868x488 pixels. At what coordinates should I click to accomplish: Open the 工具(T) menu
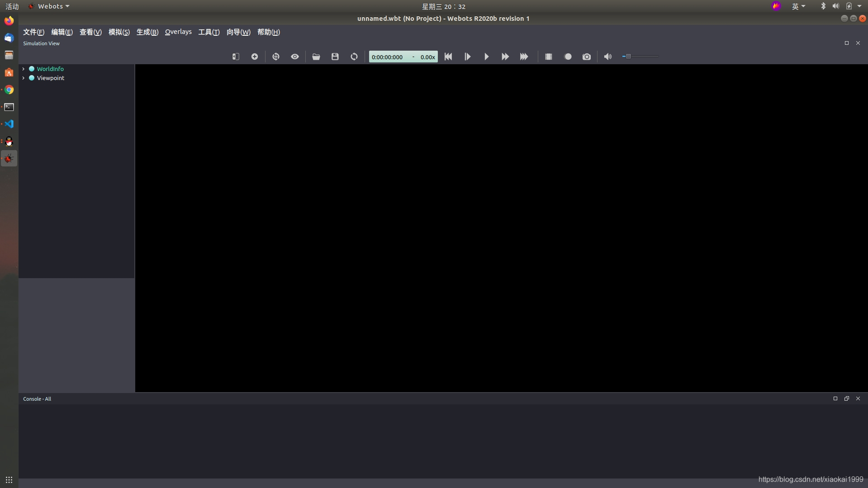(209, 32)
